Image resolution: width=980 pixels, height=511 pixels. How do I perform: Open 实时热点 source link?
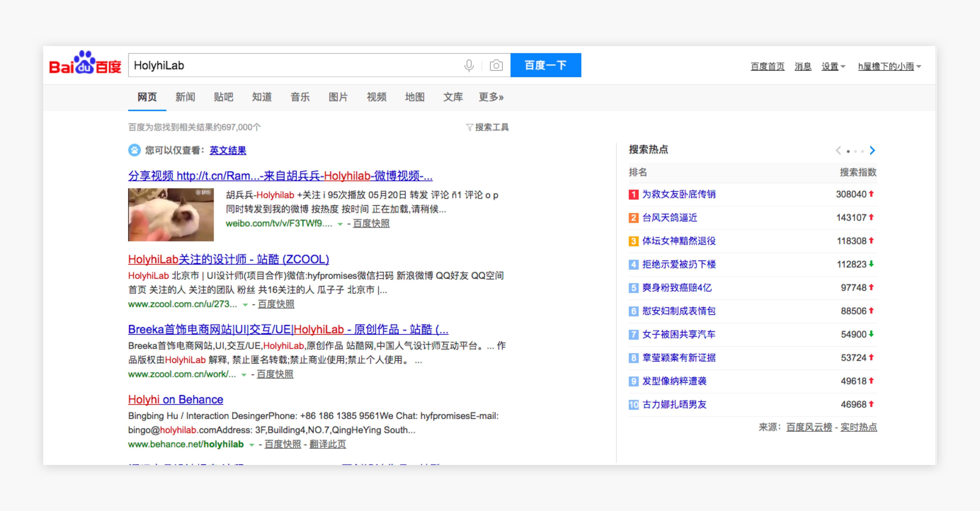pyautogui.click(x=859, y=427)
